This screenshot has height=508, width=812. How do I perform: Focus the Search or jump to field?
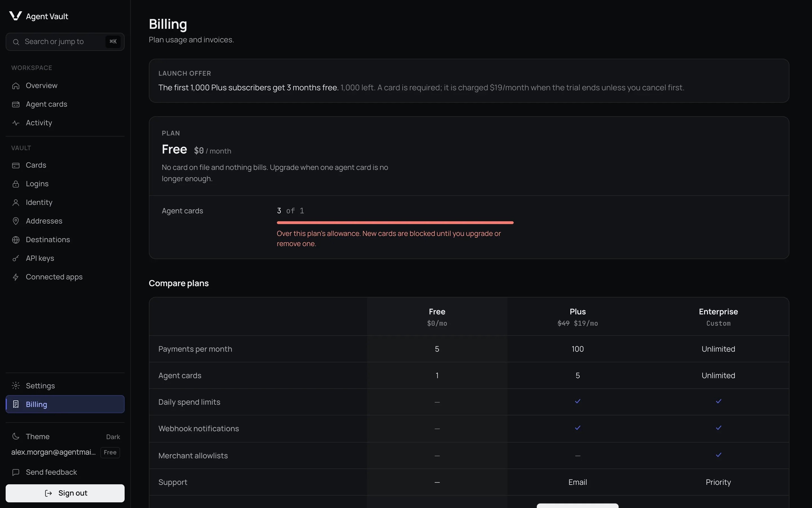click(65, 42)
